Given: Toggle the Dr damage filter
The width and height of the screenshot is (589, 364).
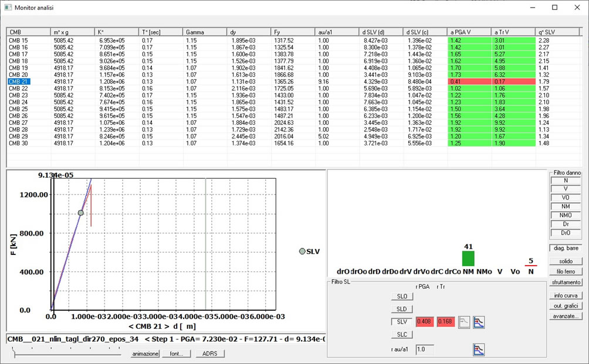Looking at the screenshot, I should (566, 224).
